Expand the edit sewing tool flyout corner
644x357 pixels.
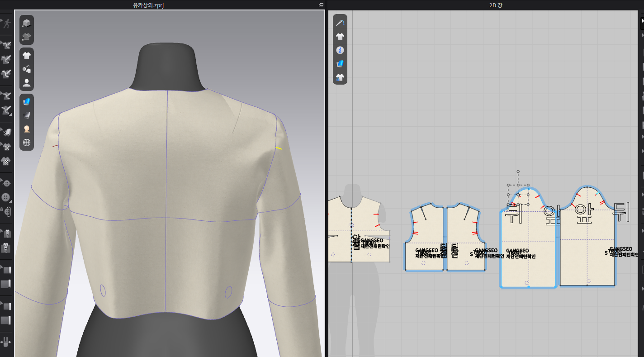tap(10, 115)
